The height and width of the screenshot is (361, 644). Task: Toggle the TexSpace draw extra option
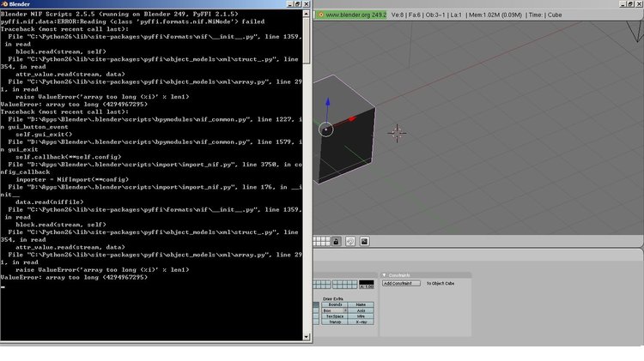click(335, 316)
